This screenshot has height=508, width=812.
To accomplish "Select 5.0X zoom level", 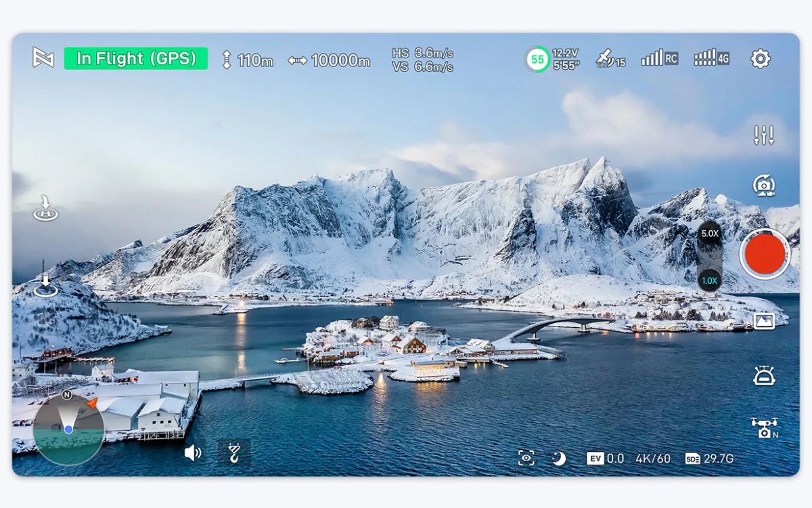I will 709,234.
